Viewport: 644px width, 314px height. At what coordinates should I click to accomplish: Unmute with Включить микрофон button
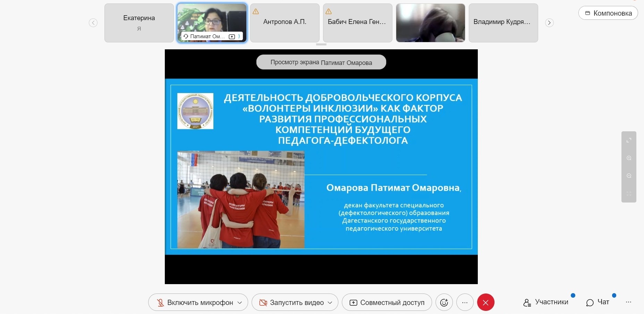pyautogui.click(x=194, y=303)
